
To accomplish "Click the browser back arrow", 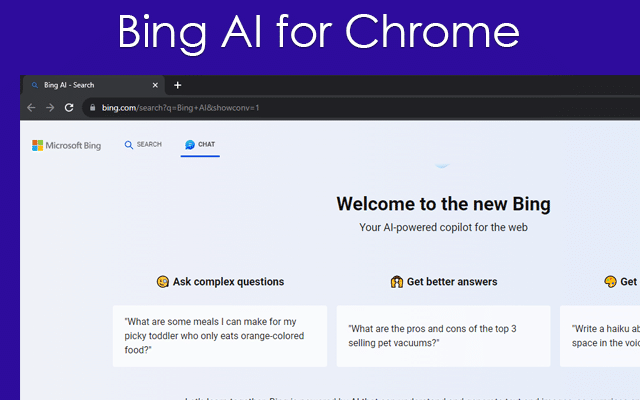I will click(31, 108).
